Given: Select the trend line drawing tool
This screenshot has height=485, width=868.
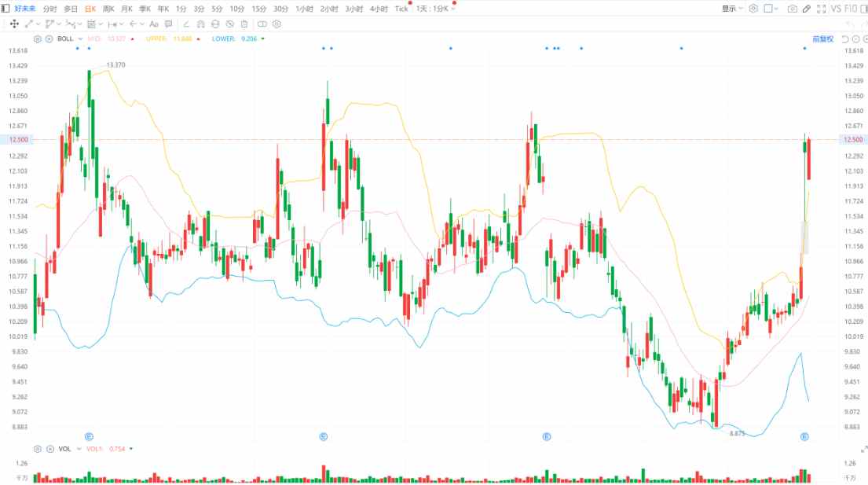Looking at the screenshot, I should (x=29, y=24).
